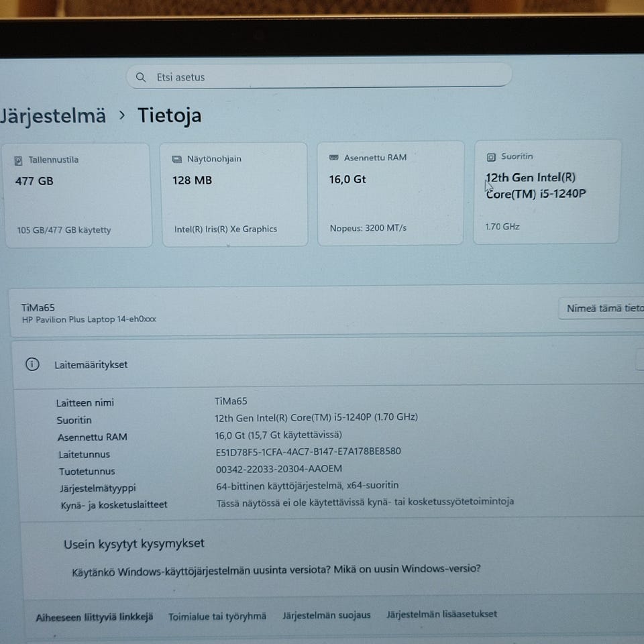Image resolution: width=644 pixels, height=644 pixels.
Task: Open 'Järjestelmän lisäasetukset' link
Action: tap(441, 614)
